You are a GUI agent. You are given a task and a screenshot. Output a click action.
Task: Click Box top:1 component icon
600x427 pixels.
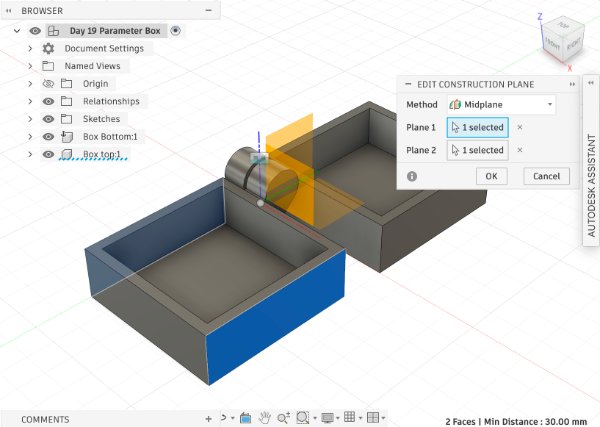tap(67, 154)
